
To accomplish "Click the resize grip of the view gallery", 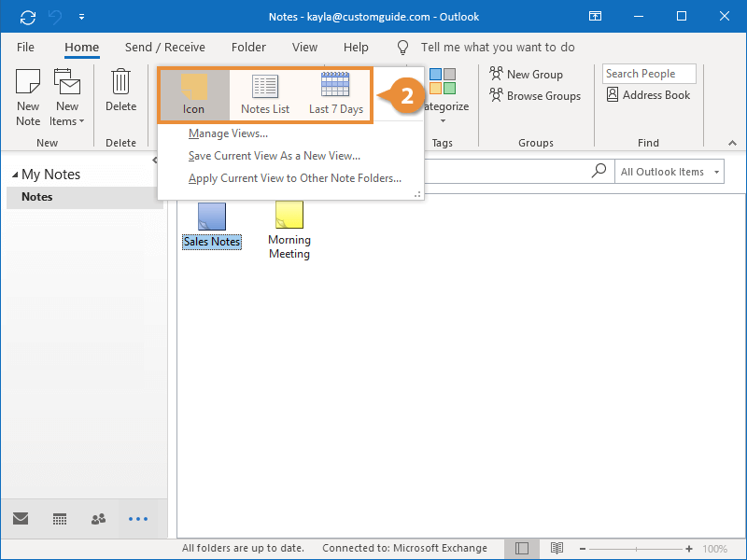I will click(x=417, y=194).
